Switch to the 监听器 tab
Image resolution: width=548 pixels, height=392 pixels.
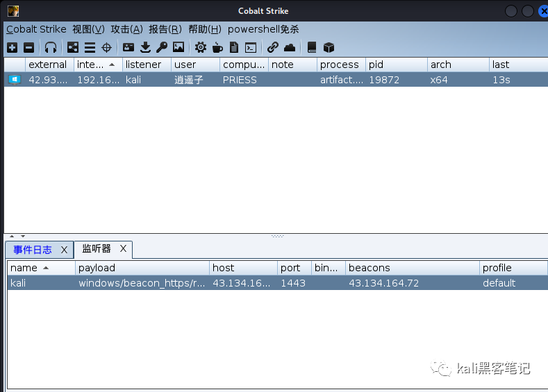click(97, 248)
